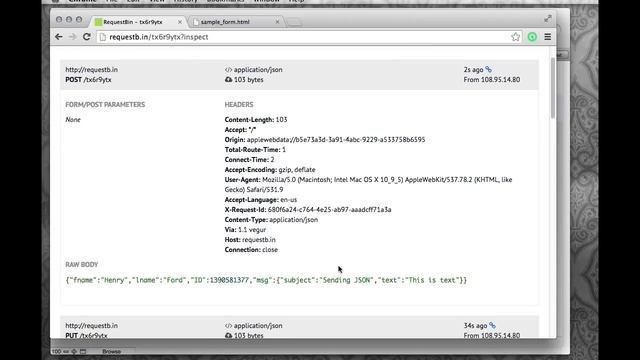
Task: Click 'application/json' in the PUT request summary
Action: click(258, 325)
